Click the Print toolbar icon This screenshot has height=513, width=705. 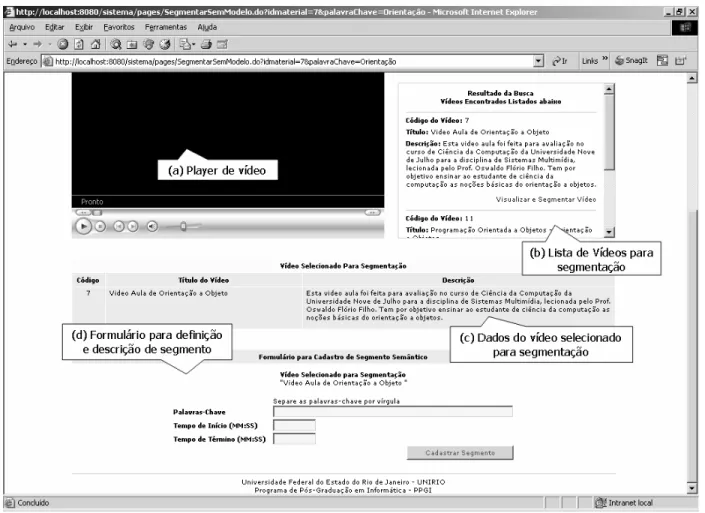tap(206, 44)
